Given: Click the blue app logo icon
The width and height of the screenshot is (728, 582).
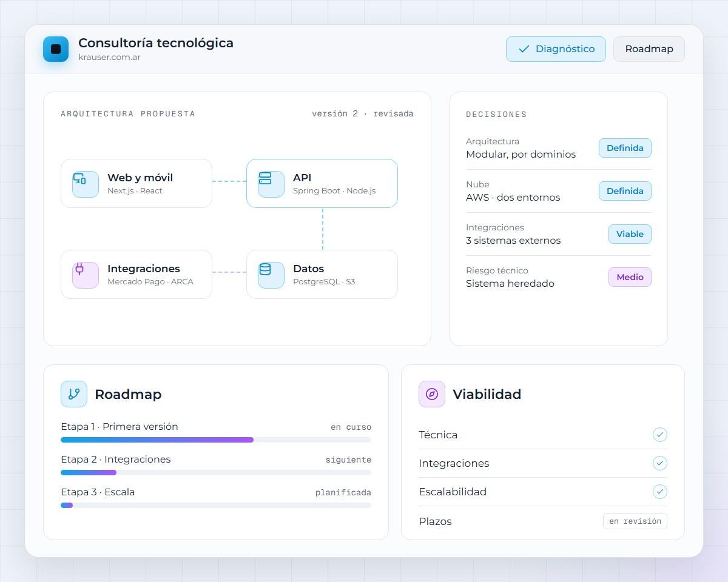Looking at the screenshot, I should click(56, 49).
